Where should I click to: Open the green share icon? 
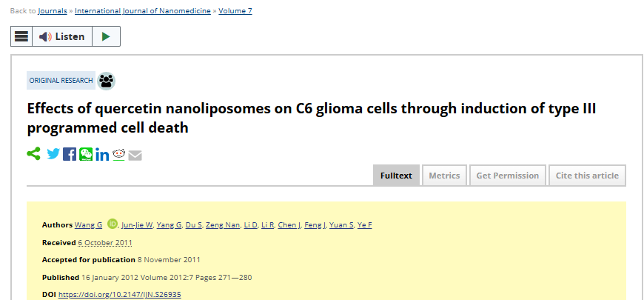33,154
